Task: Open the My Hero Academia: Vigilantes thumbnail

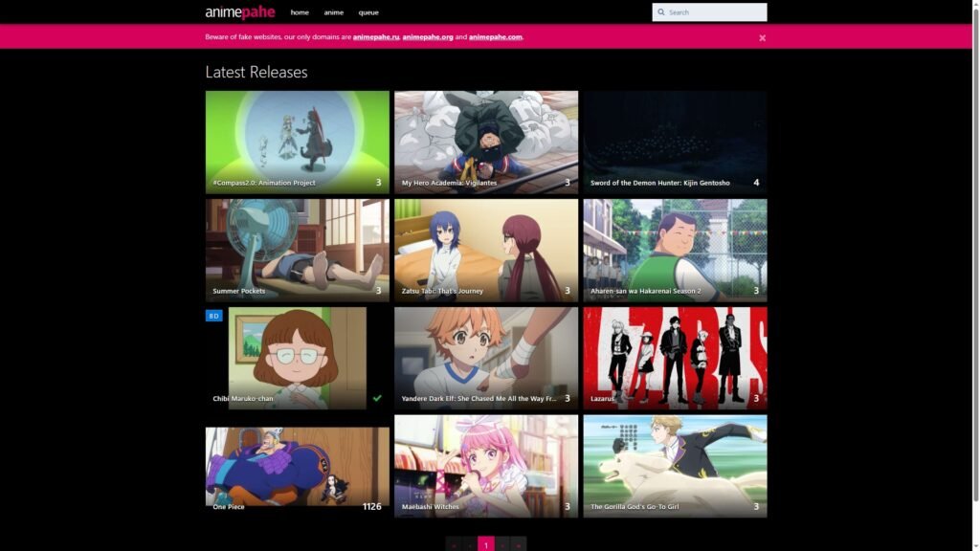Action: point(485,142)
